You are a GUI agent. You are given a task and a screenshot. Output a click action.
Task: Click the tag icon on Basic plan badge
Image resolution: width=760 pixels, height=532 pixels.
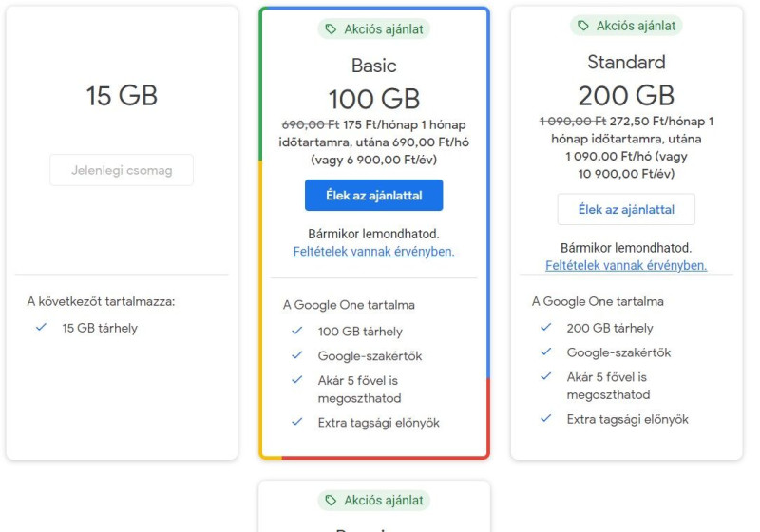coord(332,29)
